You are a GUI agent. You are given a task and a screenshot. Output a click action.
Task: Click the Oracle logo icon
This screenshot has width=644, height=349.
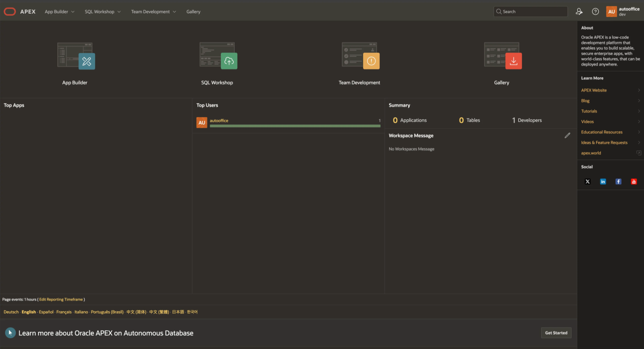[10, 12]
